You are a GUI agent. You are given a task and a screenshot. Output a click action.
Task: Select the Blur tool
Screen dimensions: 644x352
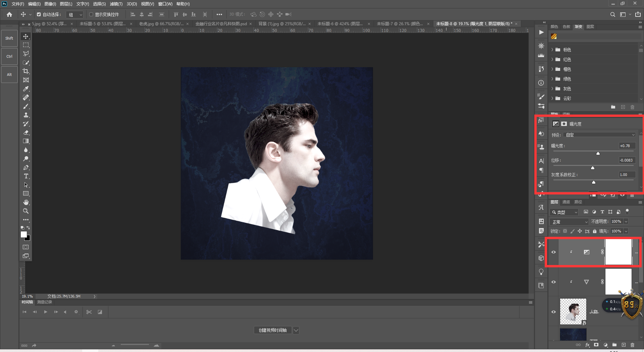pyautogui.click(x=26, y=150)
